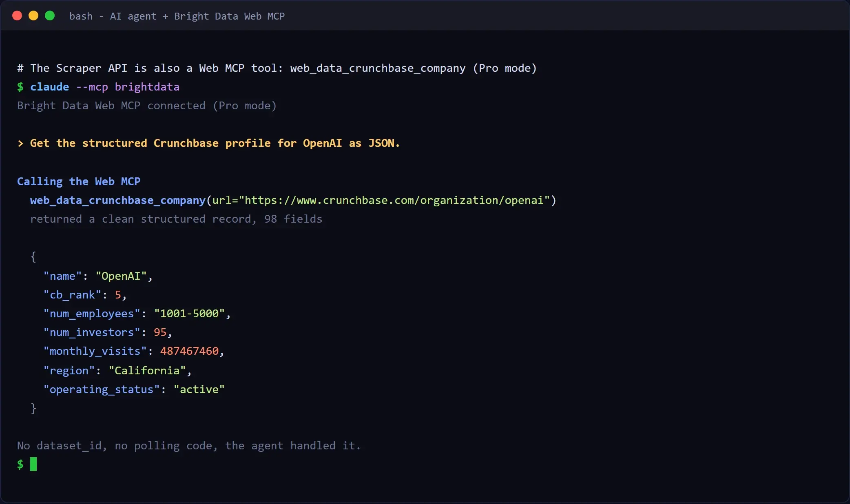Viewport: 850px width, 504px height.
Task: Click the opening curly brace of JSON
Action: [x=33, y=256]
